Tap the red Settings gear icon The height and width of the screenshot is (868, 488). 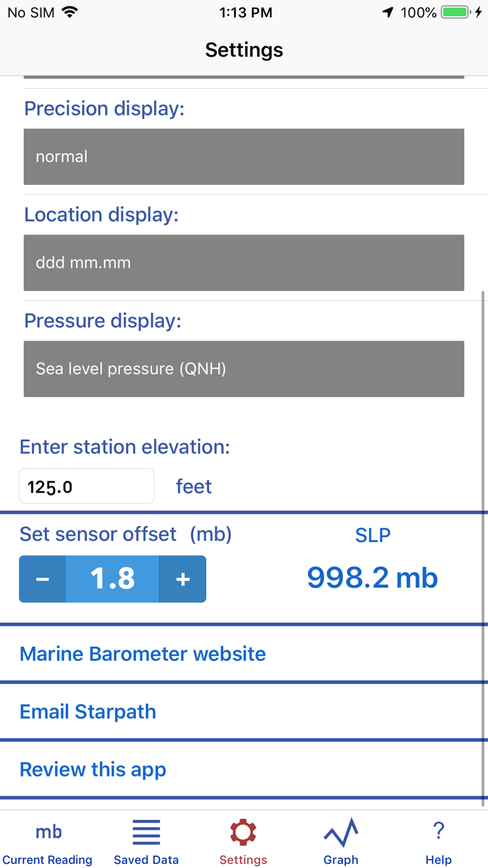243,832
